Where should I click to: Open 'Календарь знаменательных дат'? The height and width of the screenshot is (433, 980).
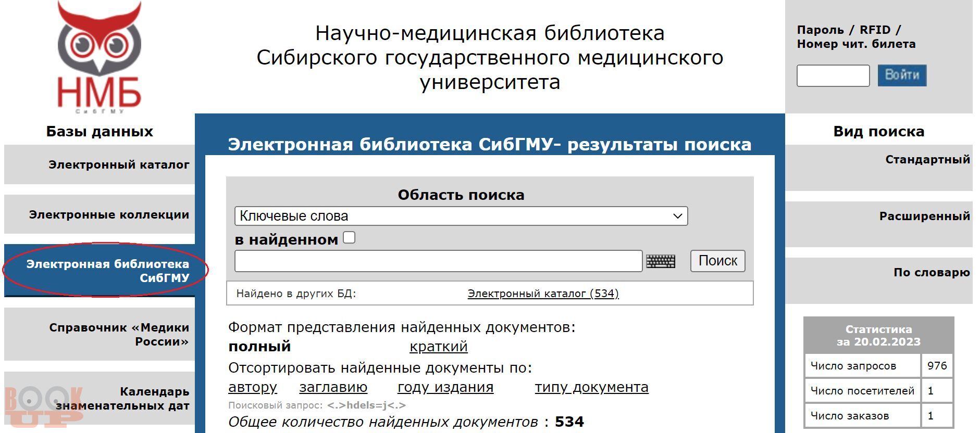click(122, 399)
